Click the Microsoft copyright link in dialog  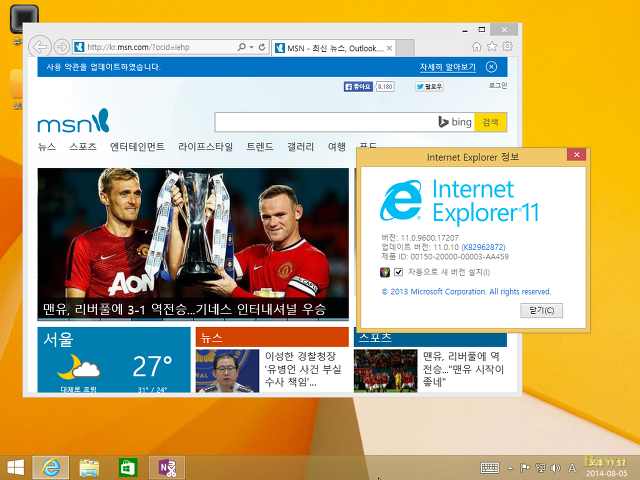pyautogui.click(x=466, y=291)
